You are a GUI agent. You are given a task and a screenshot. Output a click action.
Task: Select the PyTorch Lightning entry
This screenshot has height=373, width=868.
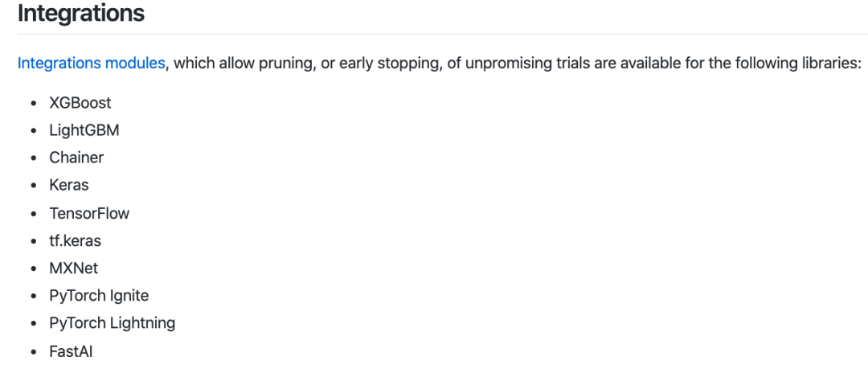point(112,323)
